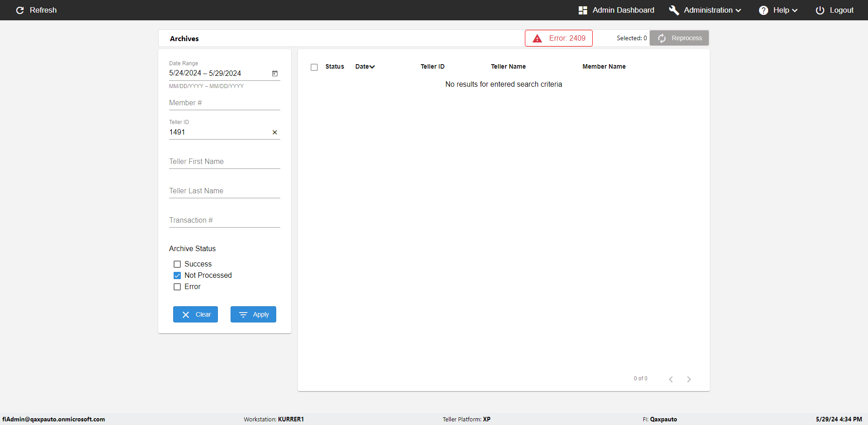Click the Workstation: KURRER1 status entry

click(274, 419)
